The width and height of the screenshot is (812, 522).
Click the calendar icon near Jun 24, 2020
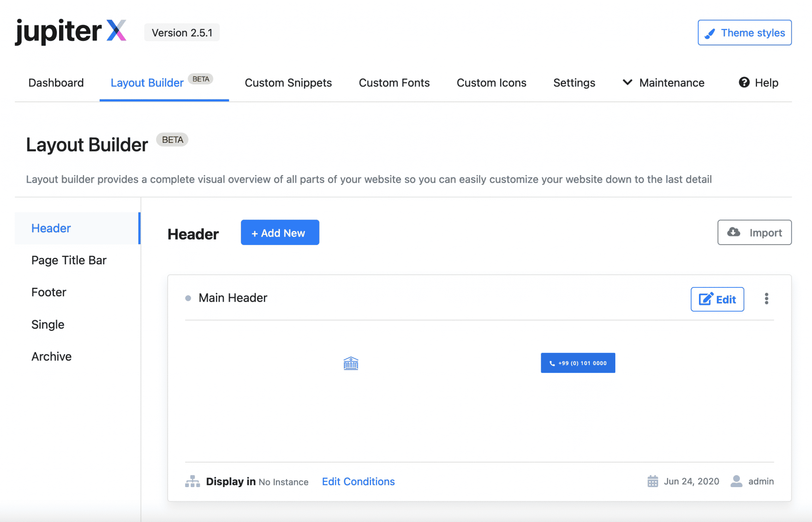653,482
